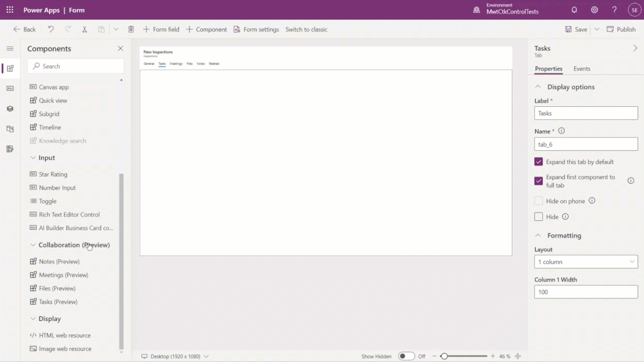This screenshot has height=362, width=644.
Task: Toggle the left hamburger navigation menu
Action: pos(10,48)
